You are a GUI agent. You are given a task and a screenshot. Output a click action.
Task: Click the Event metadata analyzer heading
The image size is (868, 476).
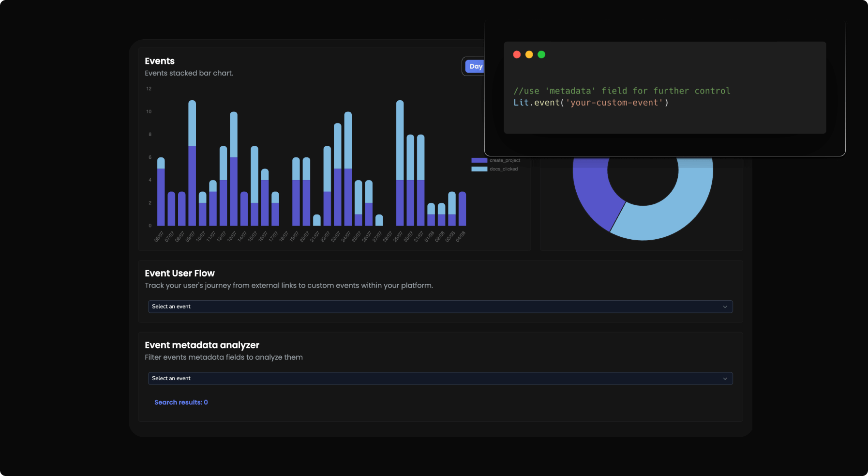click(x=202, y=345)
